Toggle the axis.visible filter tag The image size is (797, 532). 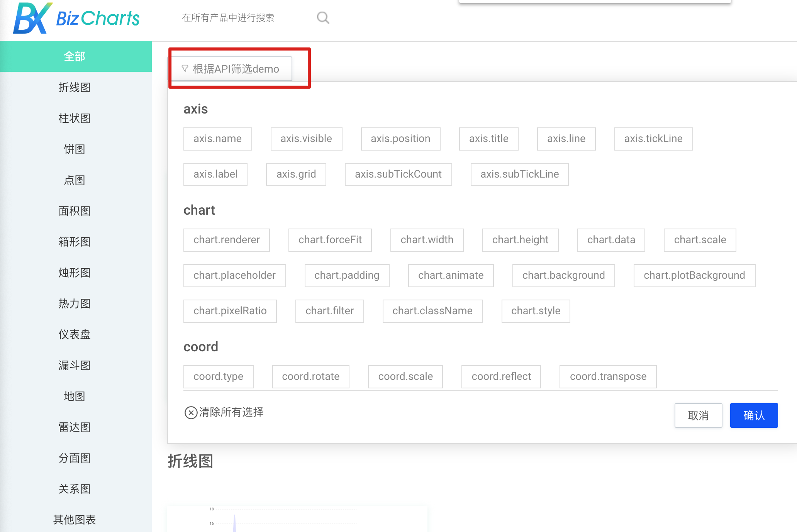[306, 139]
